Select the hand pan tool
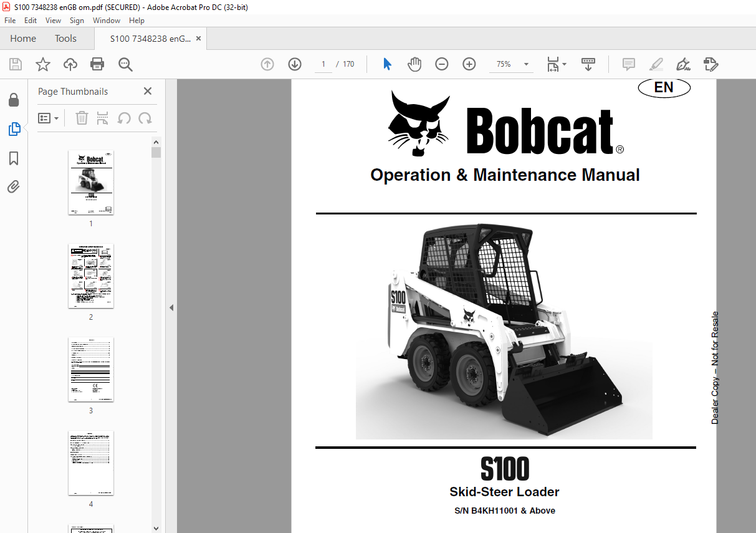756x533 pixels. coord(414,64)
